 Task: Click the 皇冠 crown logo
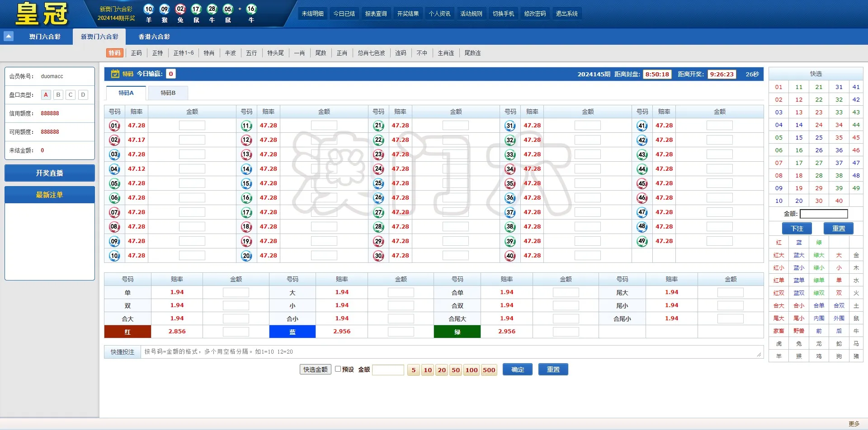42,14
